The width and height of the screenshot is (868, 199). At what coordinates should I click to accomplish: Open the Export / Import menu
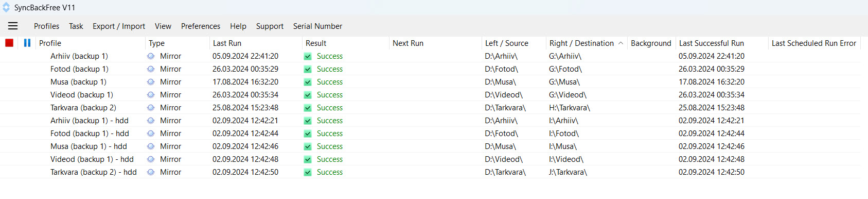119,26
